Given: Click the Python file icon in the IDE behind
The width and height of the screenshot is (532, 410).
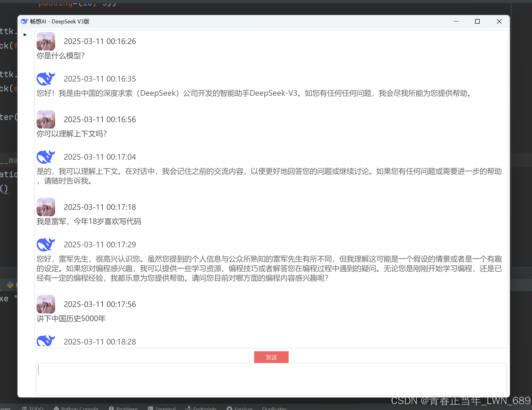Looking at the screenshot, I should pos(10,285).
